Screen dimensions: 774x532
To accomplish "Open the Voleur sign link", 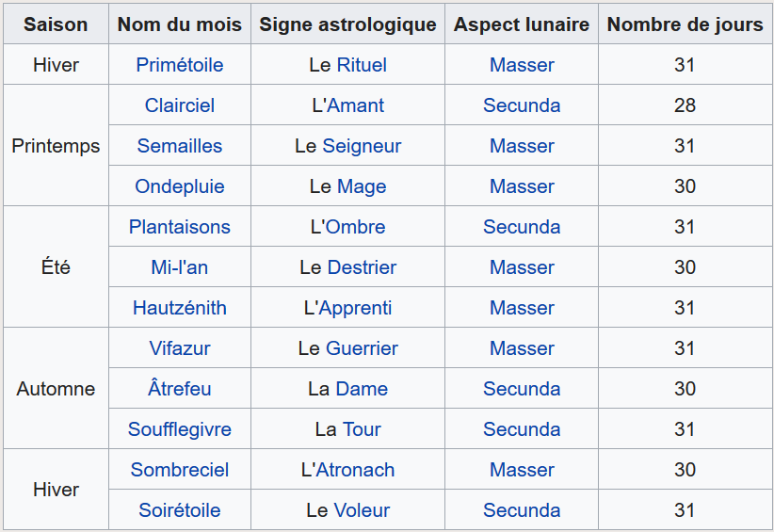I will 362,510.
